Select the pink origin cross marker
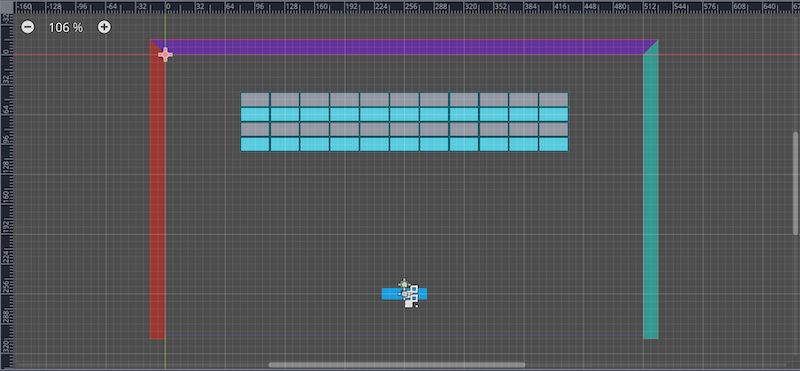This screenshot has height=371, width=800. pyautogui.click(x=165, y=54)
